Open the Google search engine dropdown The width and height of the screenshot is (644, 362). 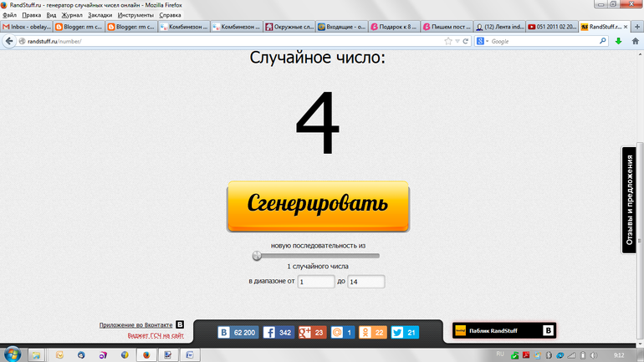click(483, 41)
